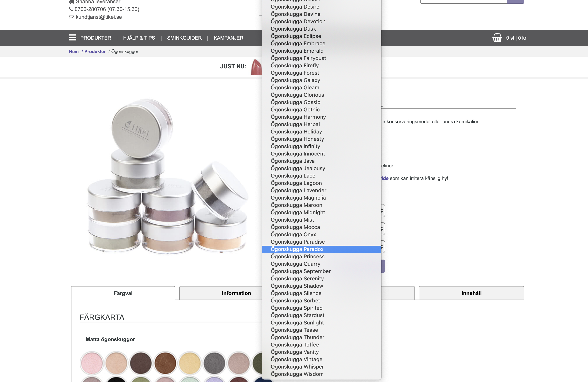Choose the gray matte eyeshadow swatch

click(x=214, y=363)
